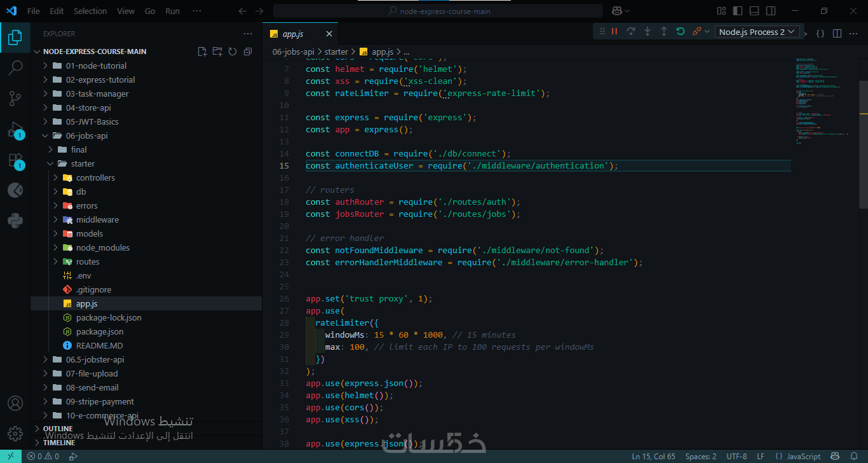The height and width of the screenshot is (463, 868).
Task: Toggle the primary side bar visibility
Action: (x=738, y=11)
